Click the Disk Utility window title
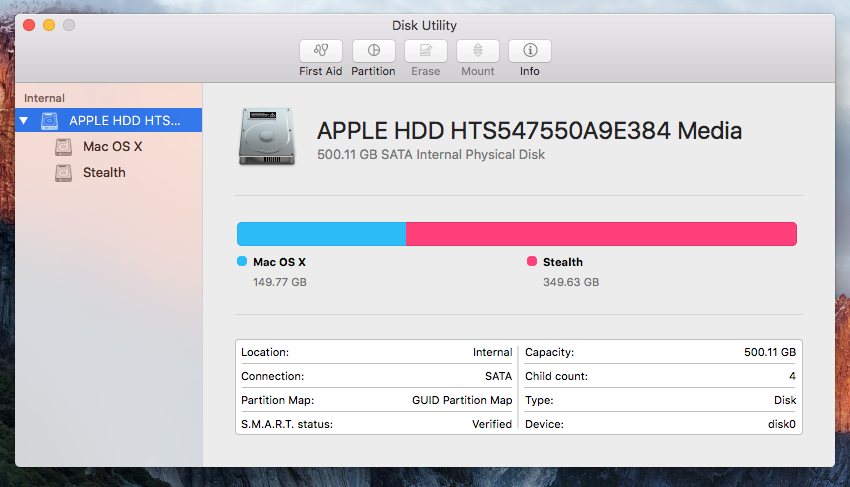This screenshot has width=850, height=487. tap(424, 25)
